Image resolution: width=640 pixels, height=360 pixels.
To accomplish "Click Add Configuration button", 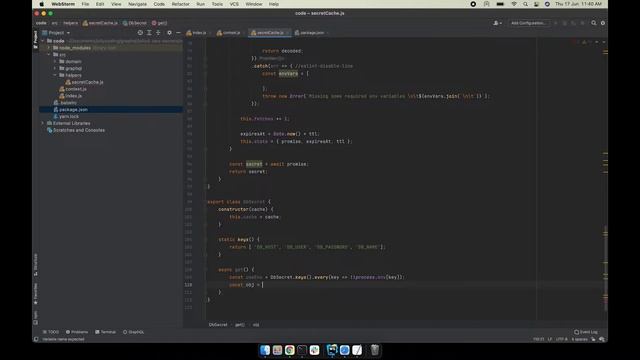I will [x=528, y=23].
